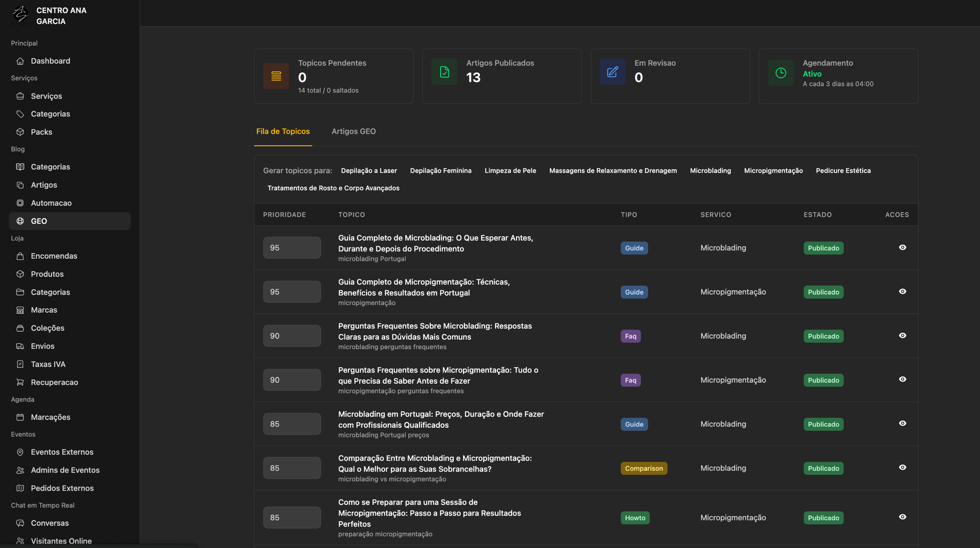The width and height of the screenshot is (980, 548).
Task: Click the Blog Categorias book icon
Action: pos(20,167)
